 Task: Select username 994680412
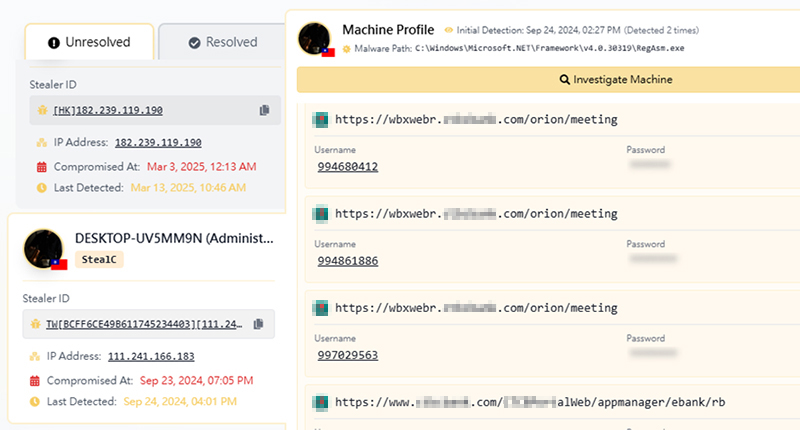(348, 166)
